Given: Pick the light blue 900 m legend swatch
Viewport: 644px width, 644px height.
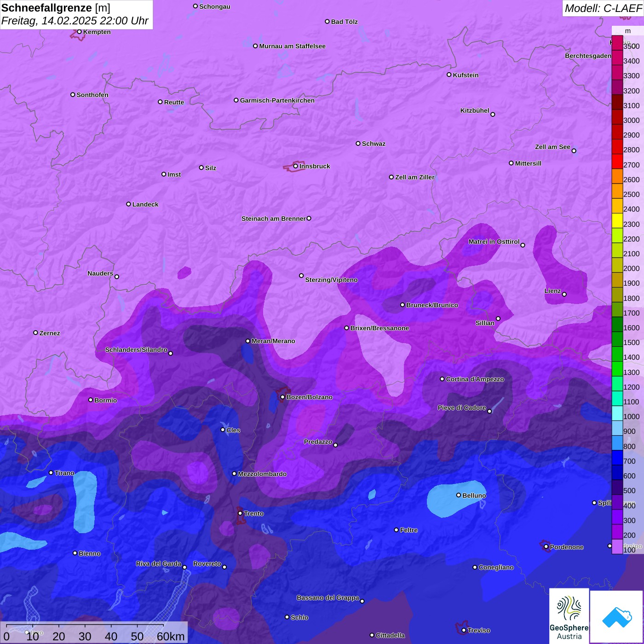Looking at the screenshot, I should (617, 428).
